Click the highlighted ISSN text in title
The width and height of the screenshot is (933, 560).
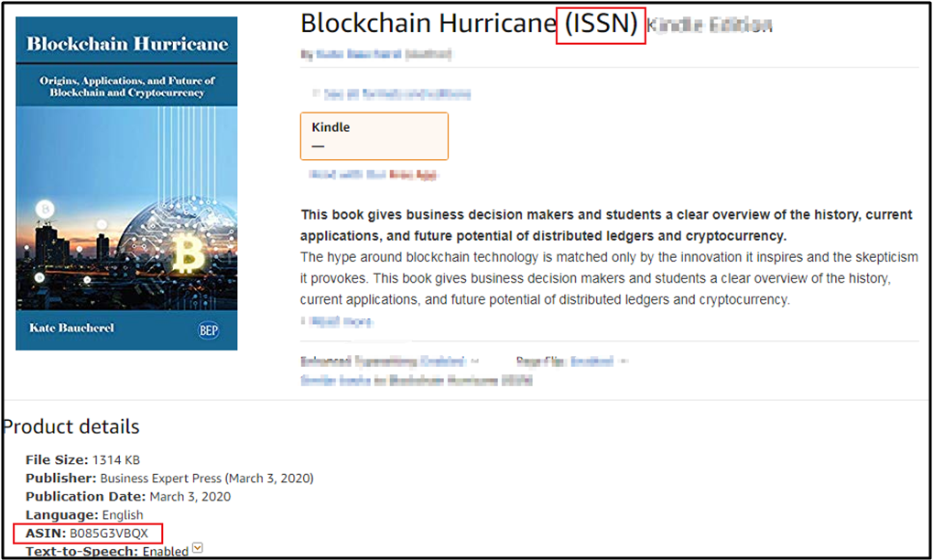[x=601, y=24]
